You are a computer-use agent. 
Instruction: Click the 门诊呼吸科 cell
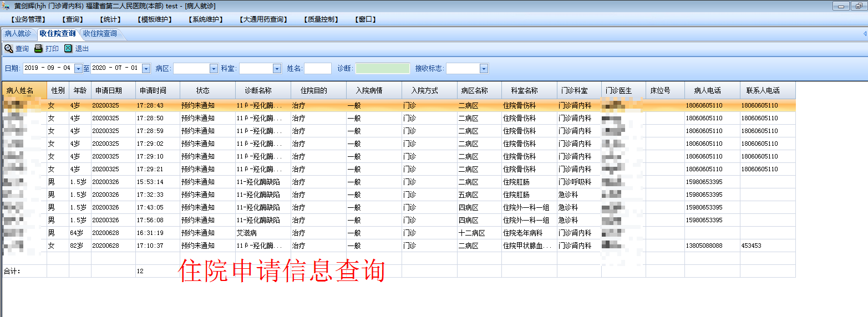(579, 182)
